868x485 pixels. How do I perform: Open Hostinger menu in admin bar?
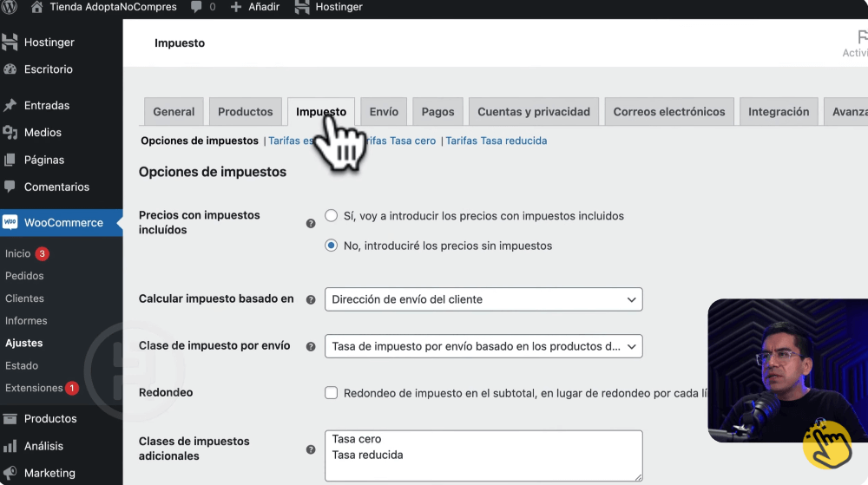(339, 7)
